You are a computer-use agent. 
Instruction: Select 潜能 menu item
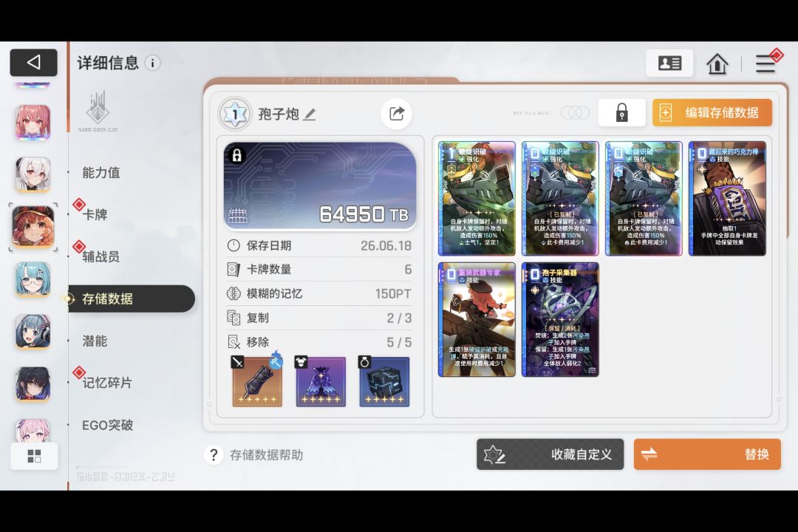tap(95, 341)
